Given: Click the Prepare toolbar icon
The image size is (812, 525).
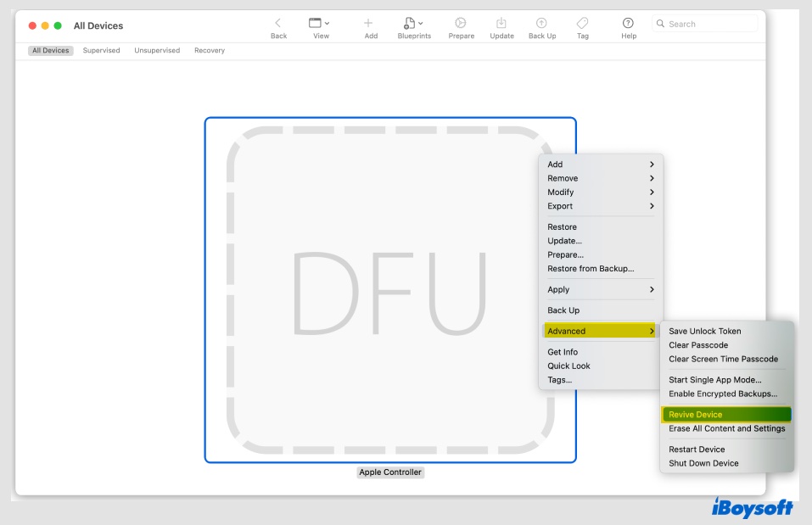Looking at the screenshot, I should (461, 24).
